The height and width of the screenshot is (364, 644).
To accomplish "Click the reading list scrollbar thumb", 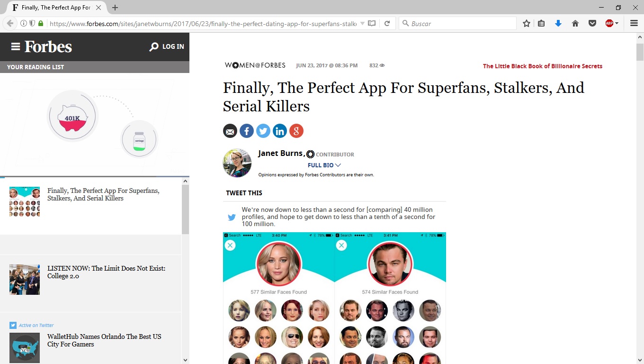I will (185, 209).
